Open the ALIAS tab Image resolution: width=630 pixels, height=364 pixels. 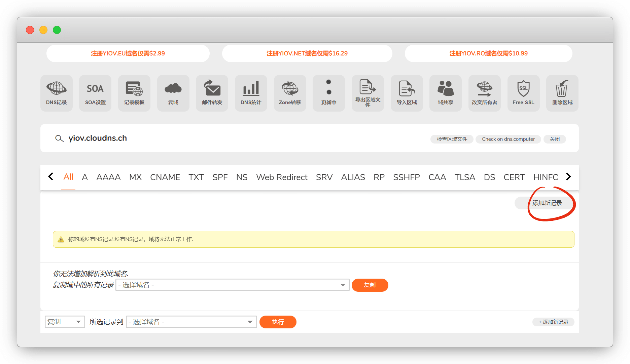[353, 177]
